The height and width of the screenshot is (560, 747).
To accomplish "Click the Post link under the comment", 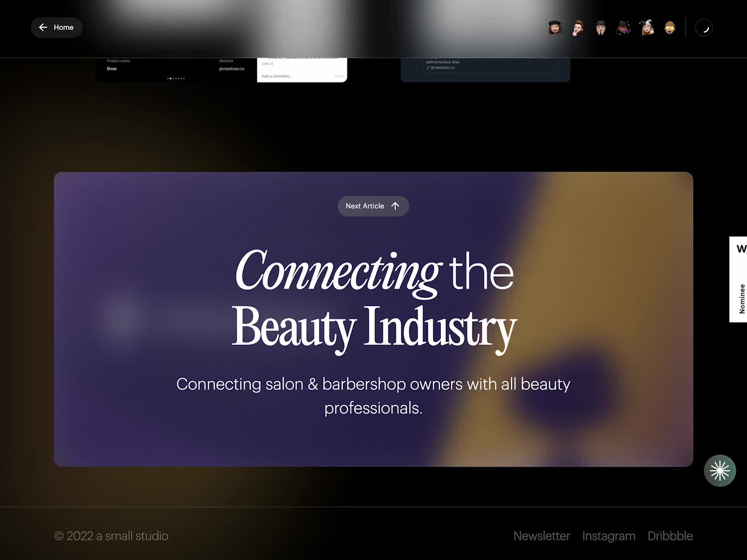I will [x=339, y=76].
